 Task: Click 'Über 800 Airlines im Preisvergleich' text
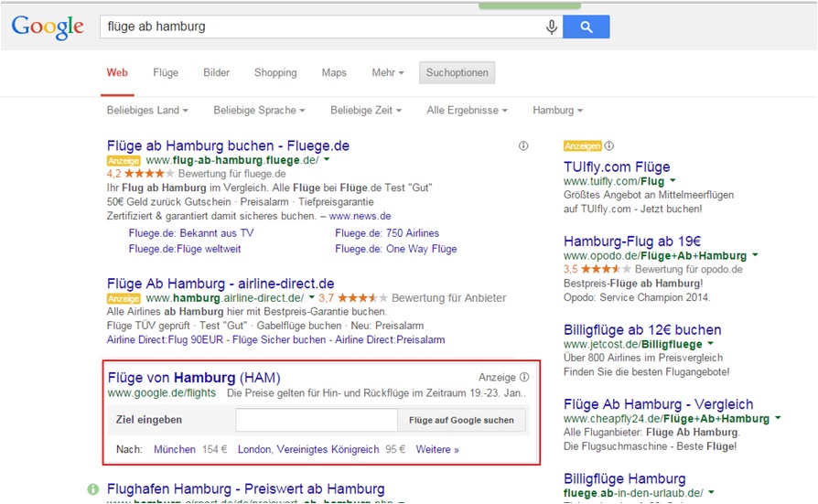[x=643, y=358]
